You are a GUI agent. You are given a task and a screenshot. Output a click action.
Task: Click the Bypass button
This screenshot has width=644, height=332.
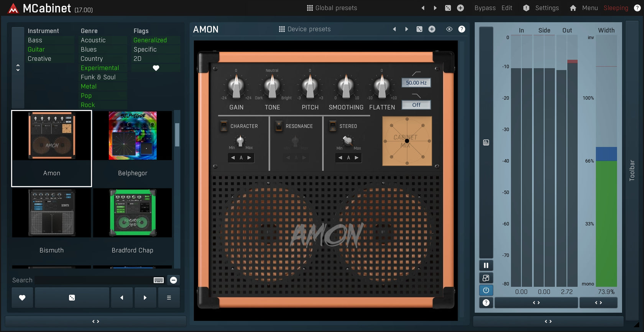tap(485, 8)
